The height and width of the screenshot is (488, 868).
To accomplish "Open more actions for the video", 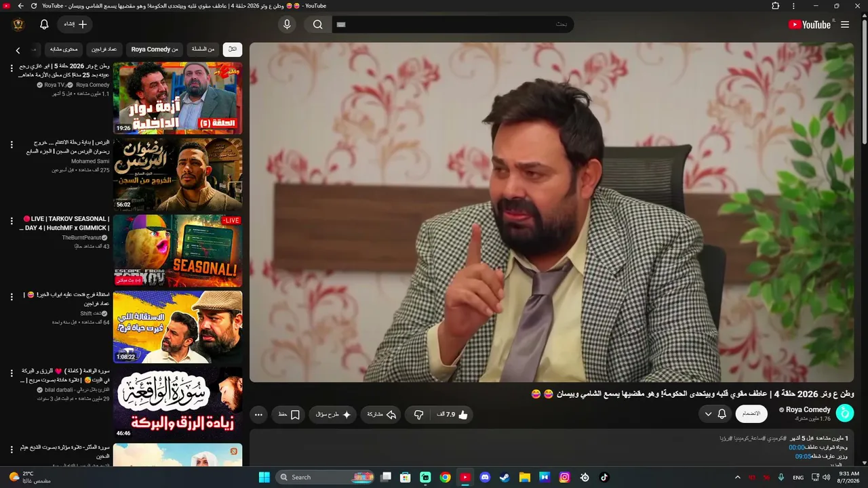I will pos(258,414).
